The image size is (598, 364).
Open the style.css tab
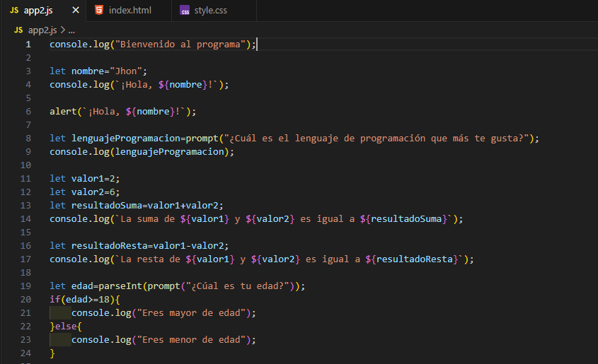pos(214,11)
